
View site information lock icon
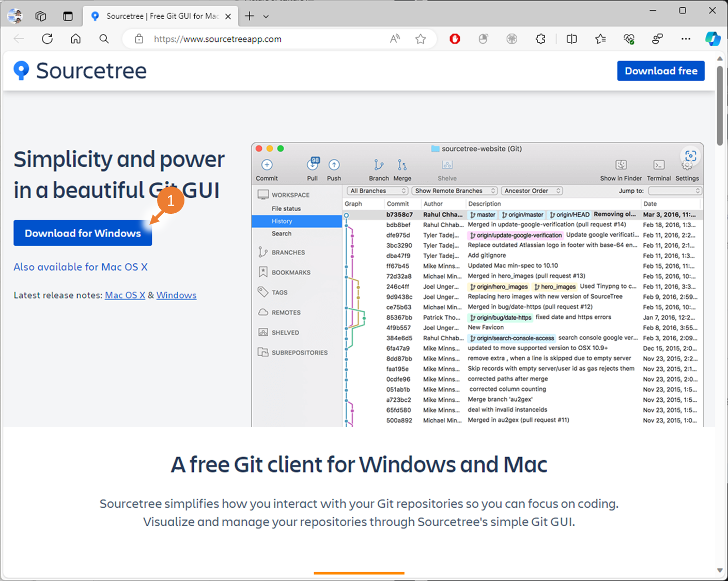point(139,39)
